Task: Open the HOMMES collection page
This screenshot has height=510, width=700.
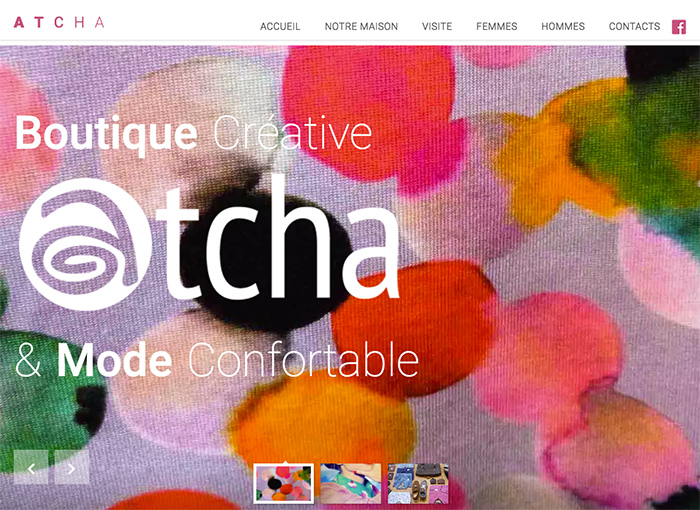Action: [563, 27]
